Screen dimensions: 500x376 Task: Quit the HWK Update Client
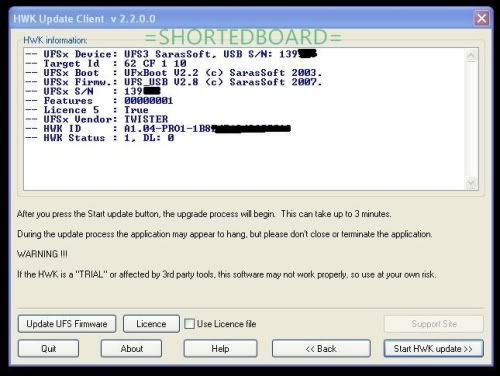pyautogui.click(x=49, y=349)
